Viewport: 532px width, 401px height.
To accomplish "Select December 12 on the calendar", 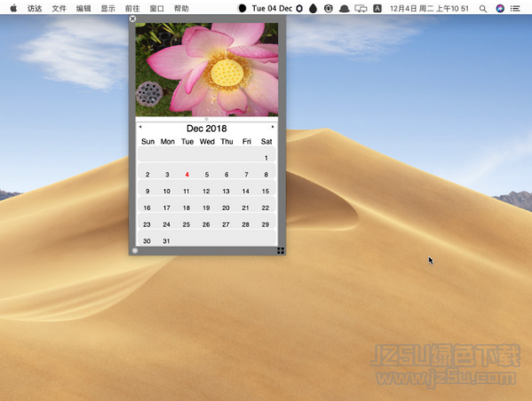I will pos(206,191).
